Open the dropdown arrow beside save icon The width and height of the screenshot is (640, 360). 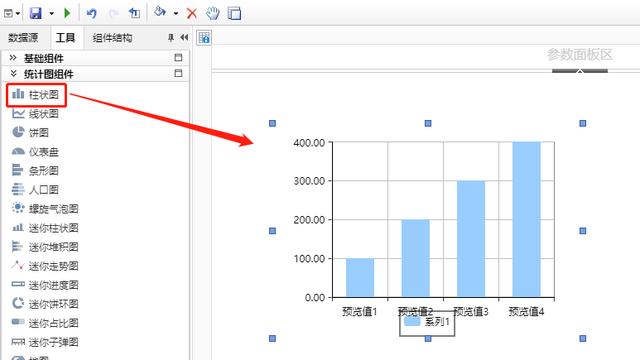click(51, 13)
